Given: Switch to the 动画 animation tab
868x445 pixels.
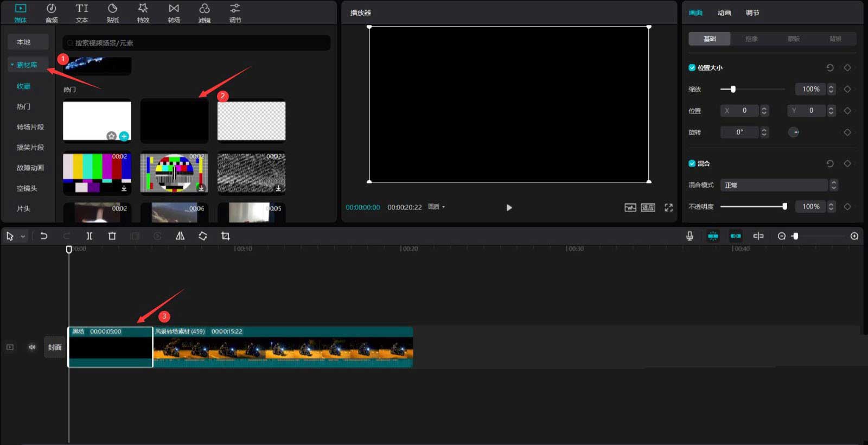Looking at the screenshot, I should (724, 12).
